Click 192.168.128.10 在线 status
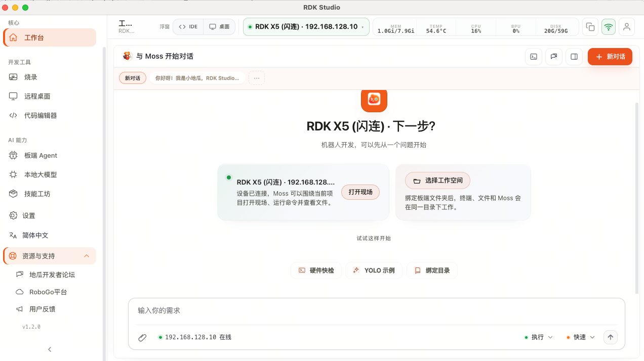644x361 pixels. tap(195, 337)
